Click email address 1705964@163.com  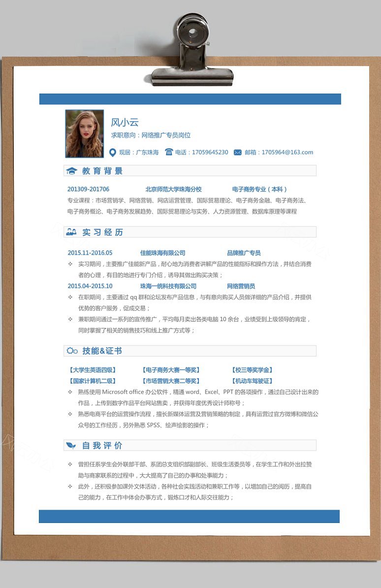pos(287,152)
